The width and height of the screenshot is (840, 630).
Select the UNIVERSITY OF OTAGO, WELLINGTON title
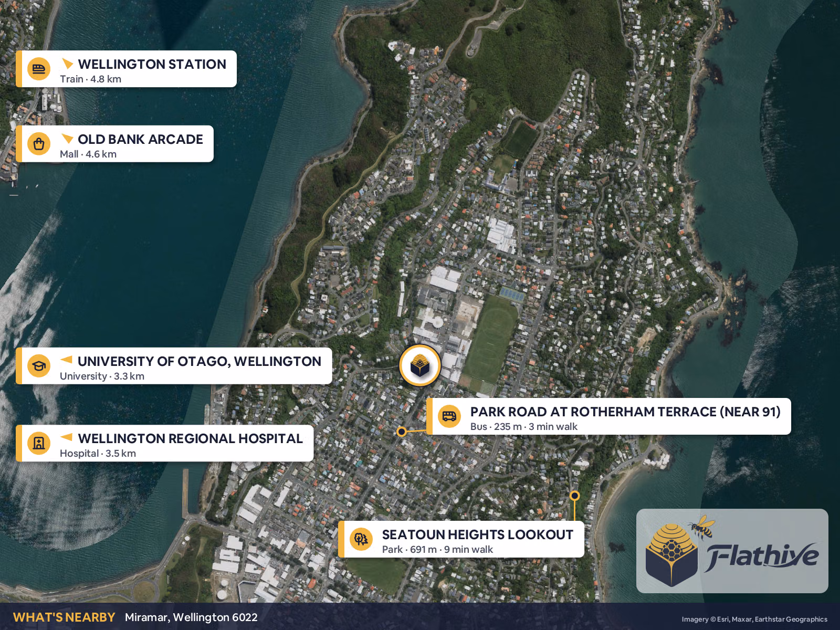coord(199,361)
